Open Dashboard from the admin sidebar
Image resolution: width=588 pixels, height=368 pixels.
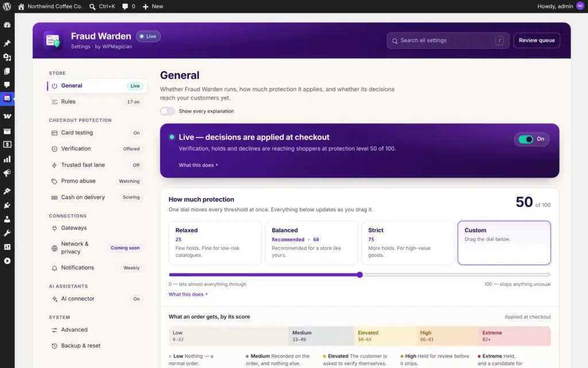7,25
